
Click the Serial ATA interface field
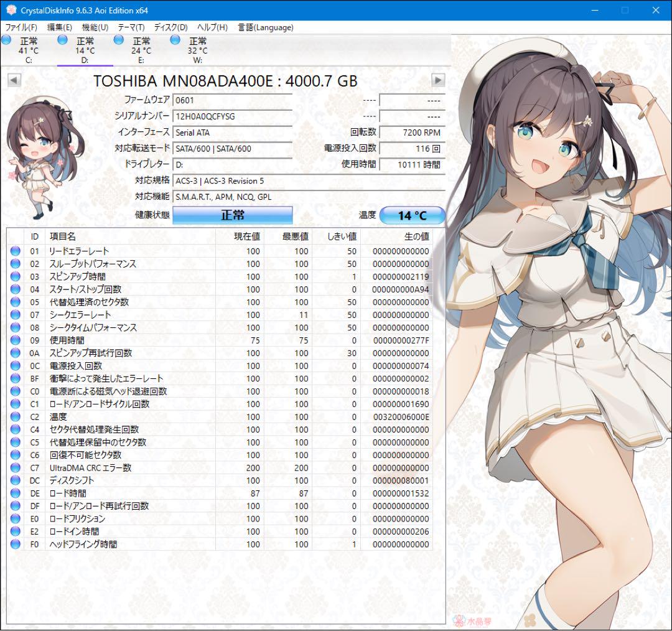[233, 133]
